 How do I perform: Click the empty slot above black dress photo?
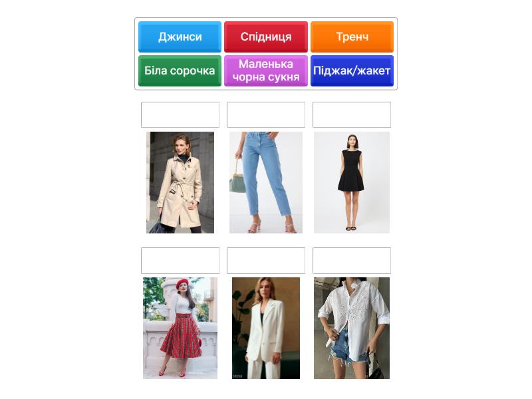coord(352,114)
